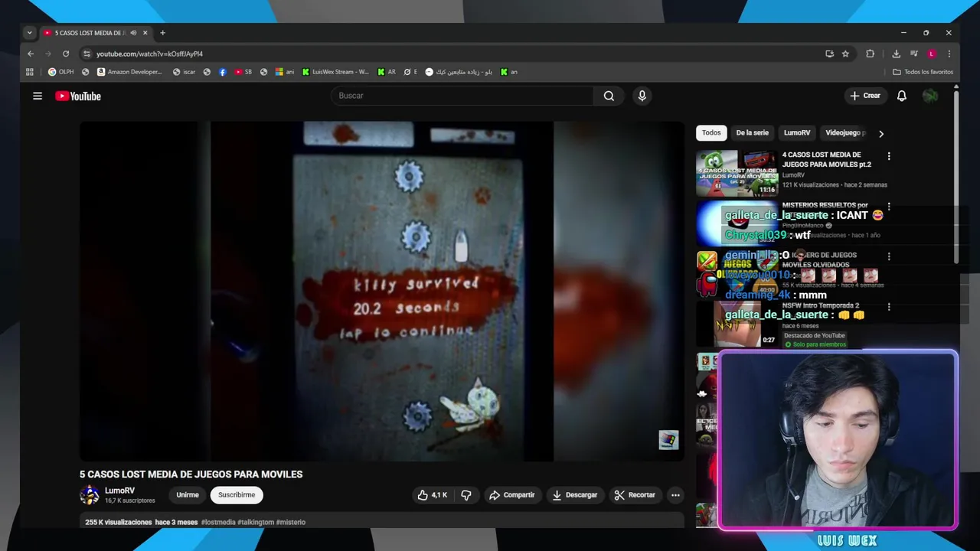
Task: Click the Compartir button
Action: (x=512, y=495)
